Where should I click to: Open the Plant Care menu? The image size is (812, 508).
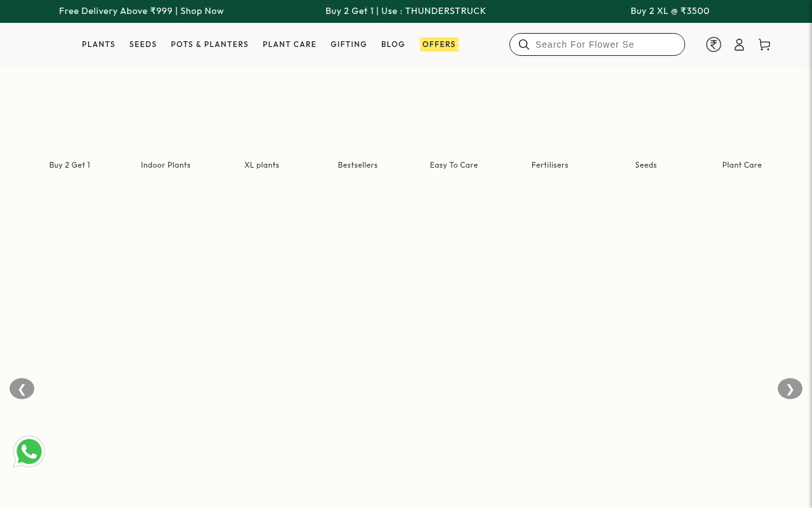coord(289,44)
